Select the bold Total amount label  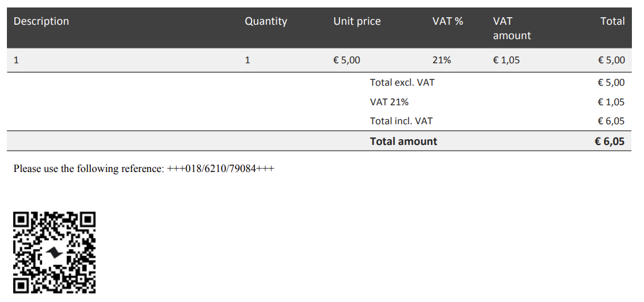pos(403,142)
